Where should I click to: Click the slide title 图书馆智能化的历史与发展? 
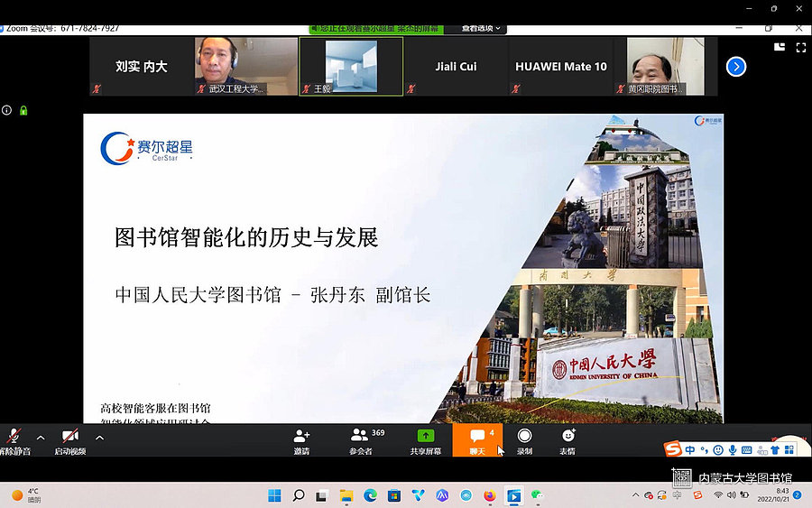246,237
